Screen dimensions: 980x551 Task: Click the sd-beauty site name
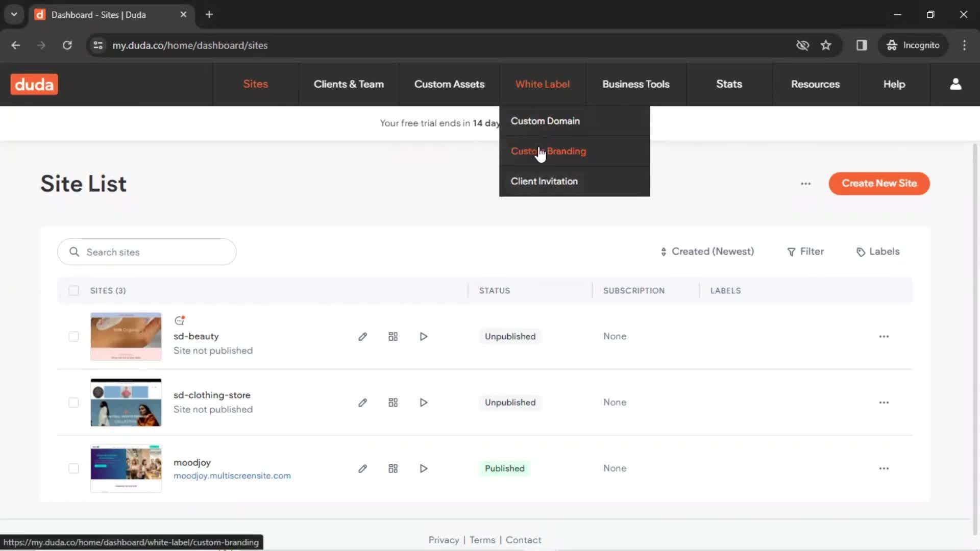[196, 336]
